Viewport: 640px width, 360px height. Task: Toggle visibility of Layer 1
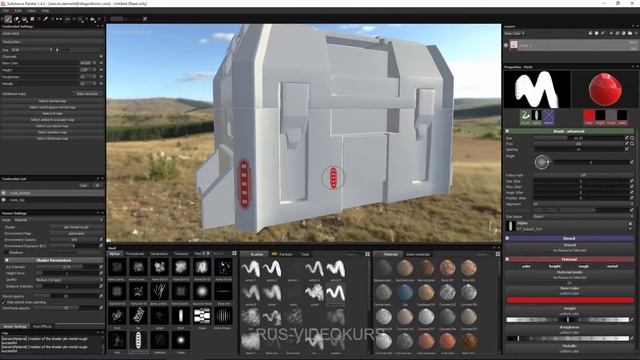click(x=506, y=45)
